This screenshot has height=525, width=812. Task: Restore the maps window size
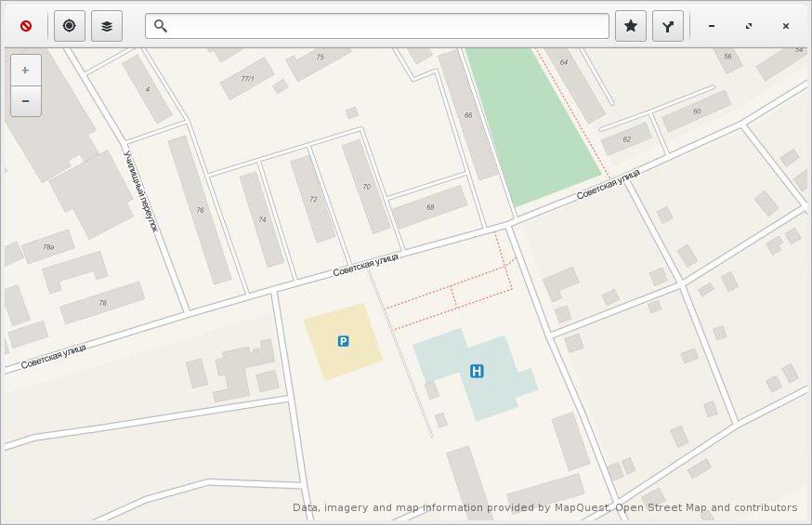[749, 26]
